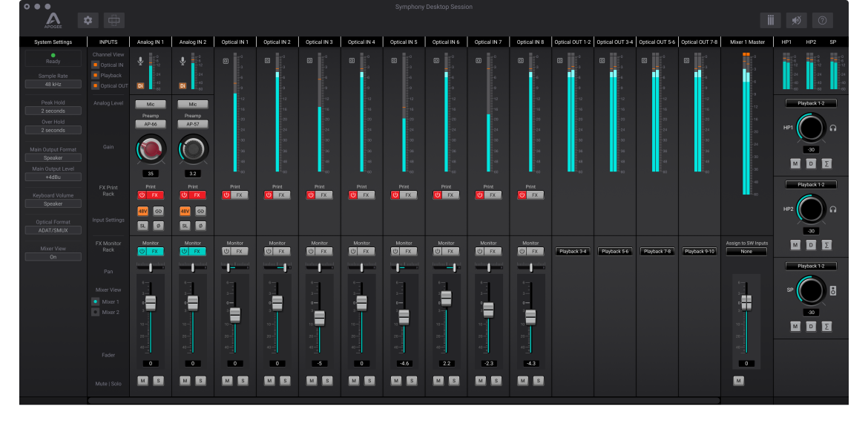The height and width of the screenshot is (421, 868).
Task: Open Assign to SW Inputs None dropdown
Action: [x=747, y=252]
